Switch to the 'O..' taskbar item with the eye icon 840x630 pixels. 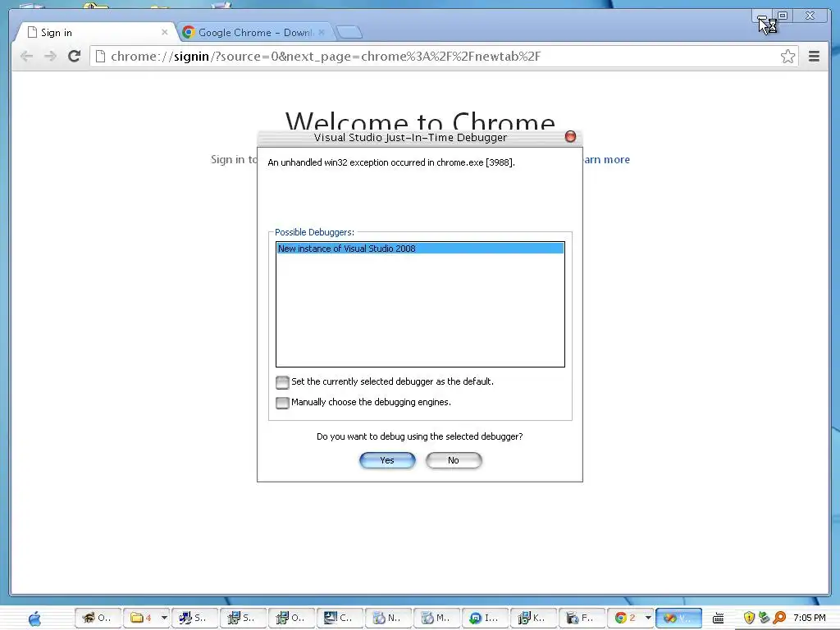(98, 619)
